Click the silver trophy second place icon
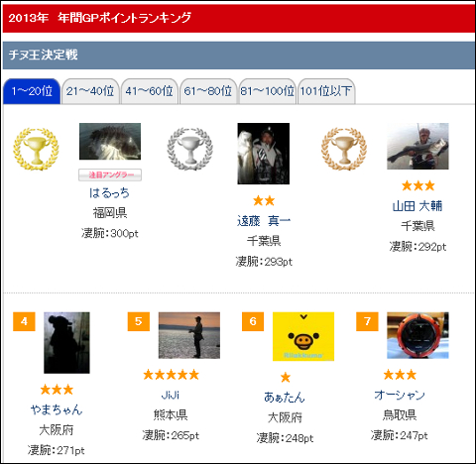Image resolution: width=476 pixels, height=464 pixels. click(x=190, y=149)
